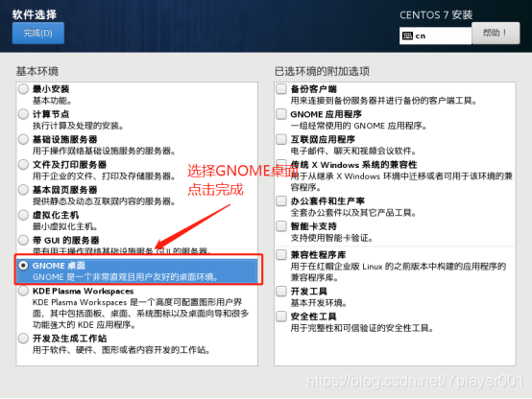Image resolution: width=532 pixels, height=399 pixels.
Task: Click the 传统 X Windows 系统的兼容性 label
Action: [354, 165]
